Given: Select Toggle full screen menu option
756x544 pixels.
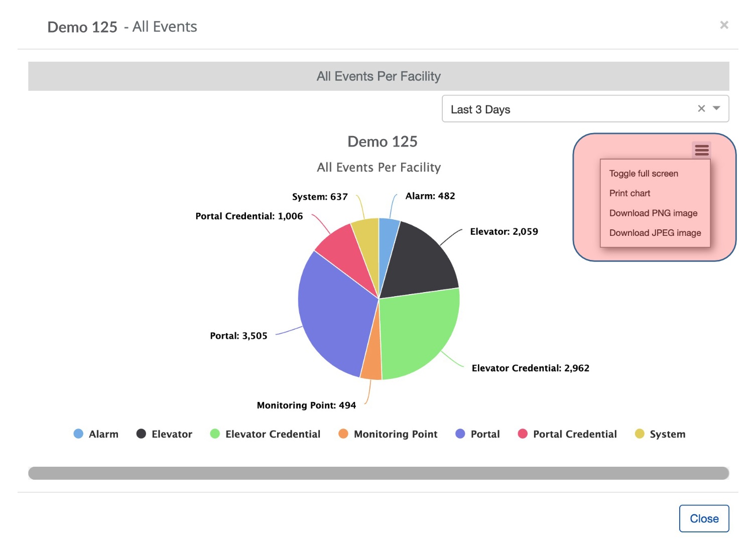Looking at the screenshot, I should tap(644, 174).
